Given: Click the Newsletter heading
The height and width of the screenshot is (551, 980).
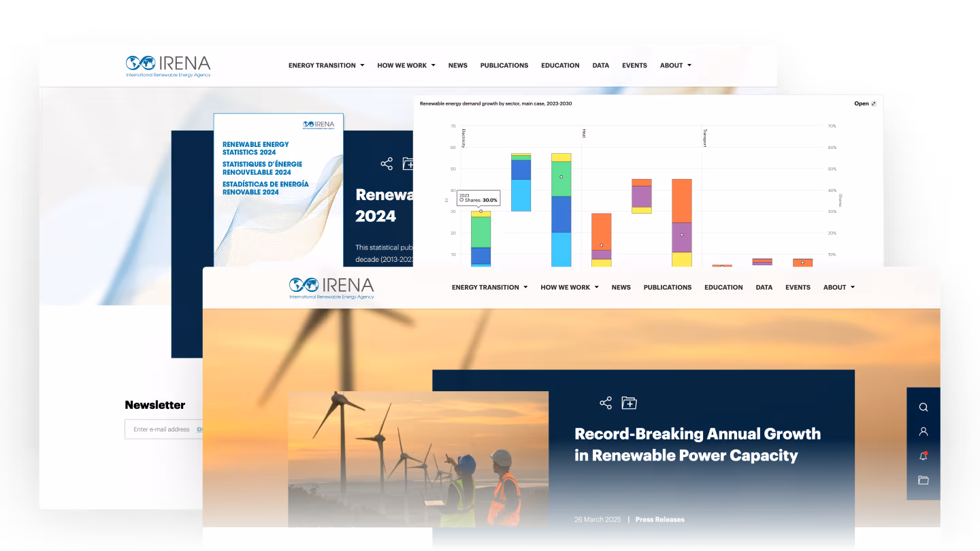Looking at the screenshot, I should tap(155, 405).
